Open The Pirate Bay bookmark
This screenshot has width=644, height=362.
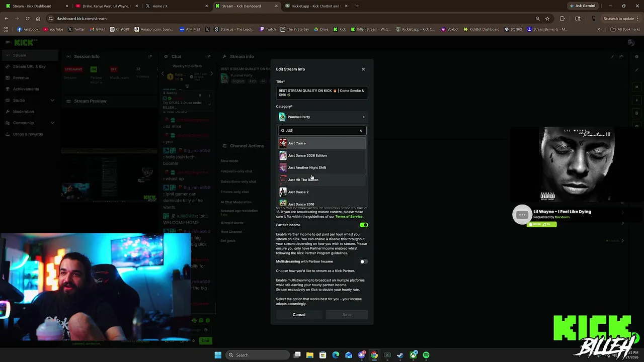click(295, 29)
